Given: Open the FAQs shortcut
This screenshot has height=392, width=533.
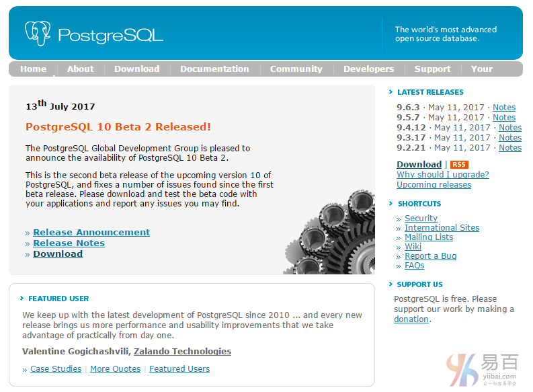Looking at the screenshot, I should (x=414, y=266).
